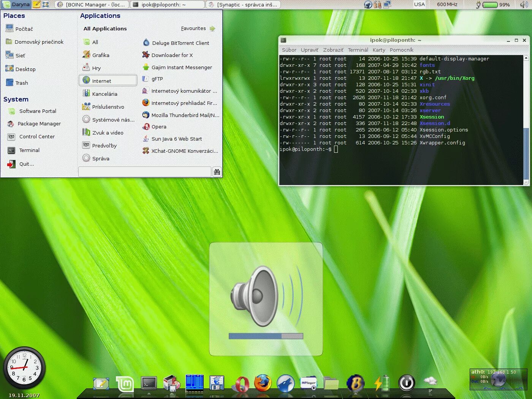Launch Internetový prehliadač Firefox entry
Screen dimensions: 532x399
[179, 103]
